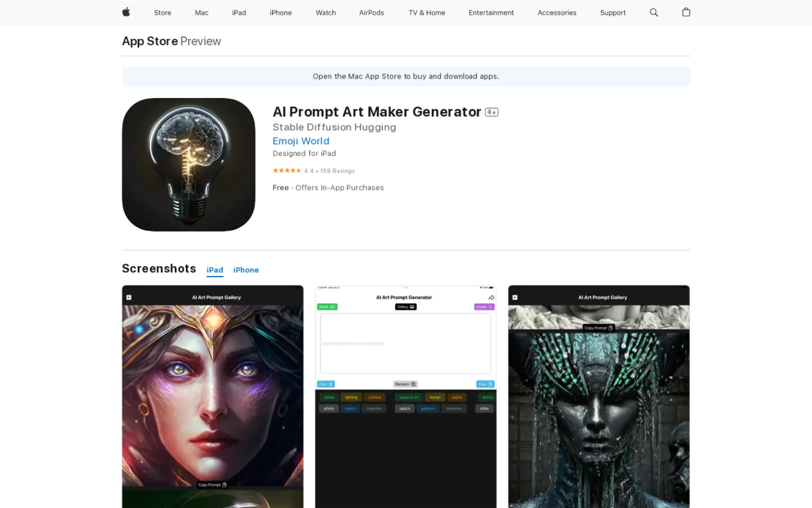Click the Apple logo icon
The image size is (812, 508).
click(x=126, y=12)
